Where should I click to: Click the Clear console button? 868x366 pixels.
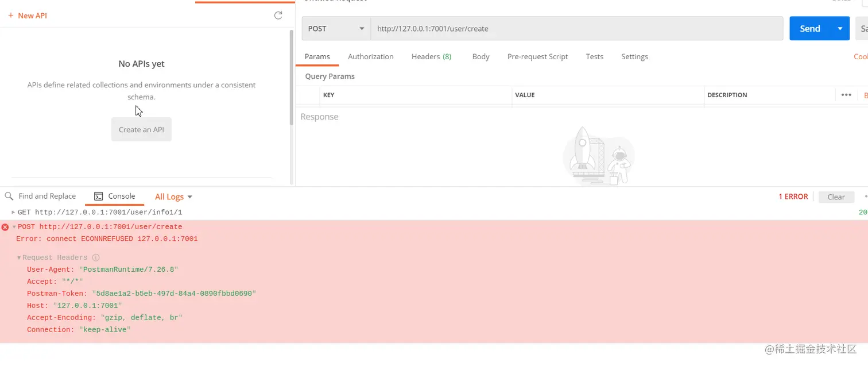pyautogui.click(x=836, y=197)
